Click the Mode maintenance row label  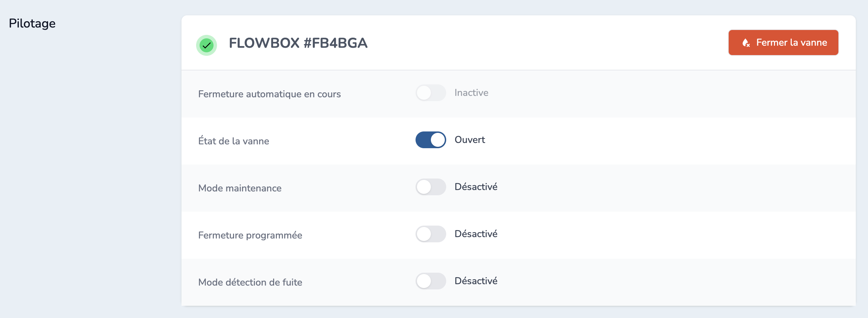click(x=240, y=188)
